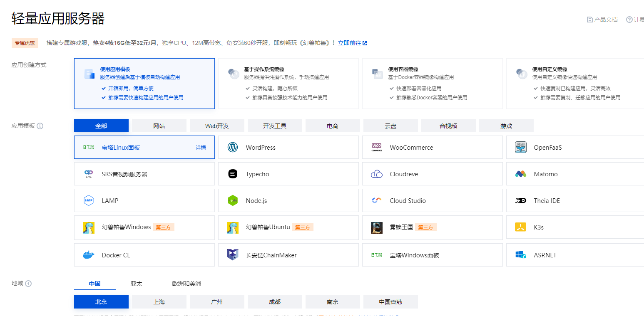Click the 宝塔Windows面板 BT logo icon
The width and height of the screenshot is (644, 316).
pyautogui.click(x=377, y=255)
